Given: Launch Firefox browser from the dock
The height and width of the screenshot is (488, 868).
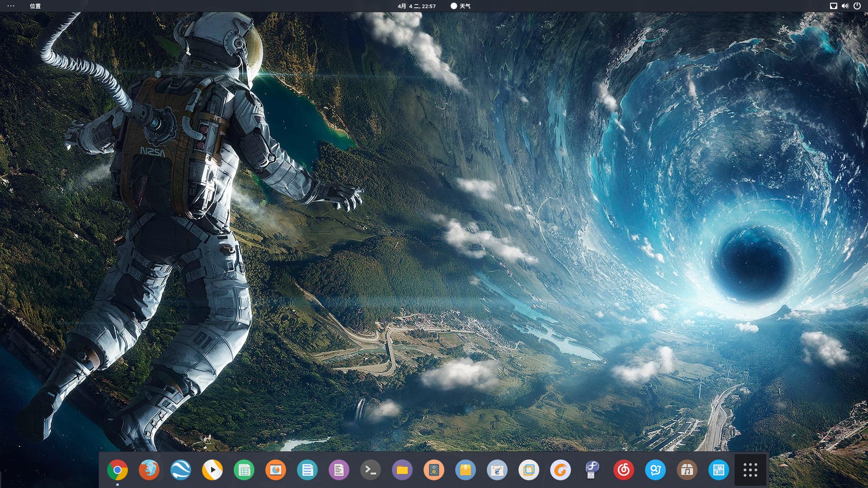Looking at the screenshot, I should click(149, 470).
